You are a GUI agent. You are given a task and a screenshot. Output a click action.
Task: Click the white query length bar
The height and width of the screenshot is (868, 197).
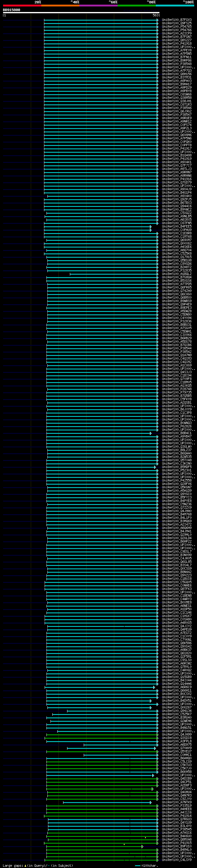81,13
